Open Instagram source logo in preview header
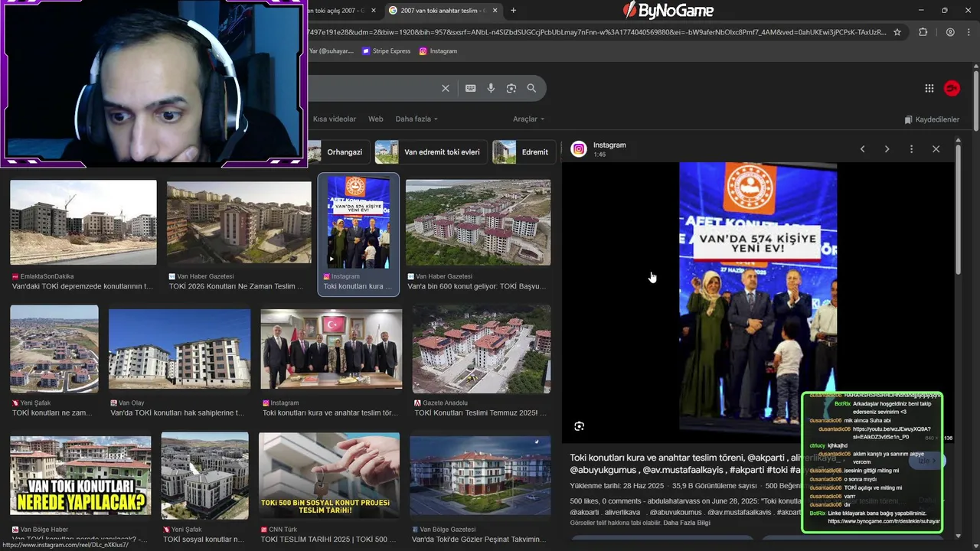The height and width of the screenshot is (551, 980). pos(579,149)
